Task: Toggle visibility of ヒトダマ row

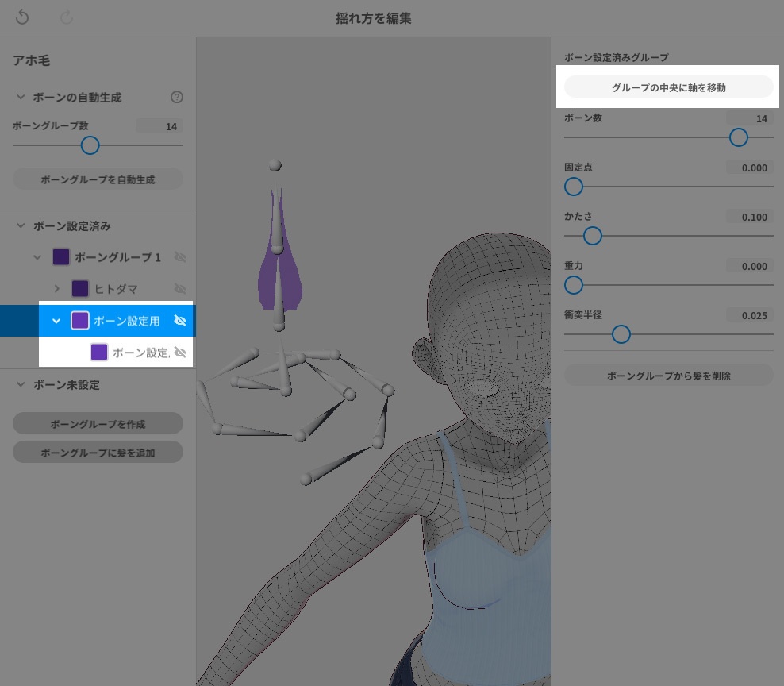Action: pos(180,289)
